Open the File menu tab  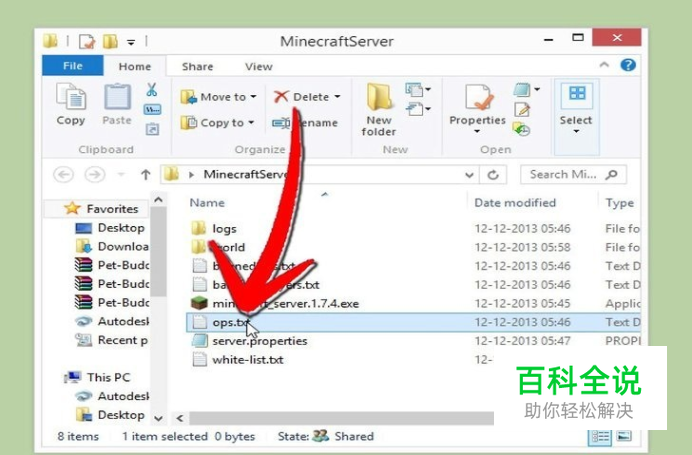coord(73,66)
